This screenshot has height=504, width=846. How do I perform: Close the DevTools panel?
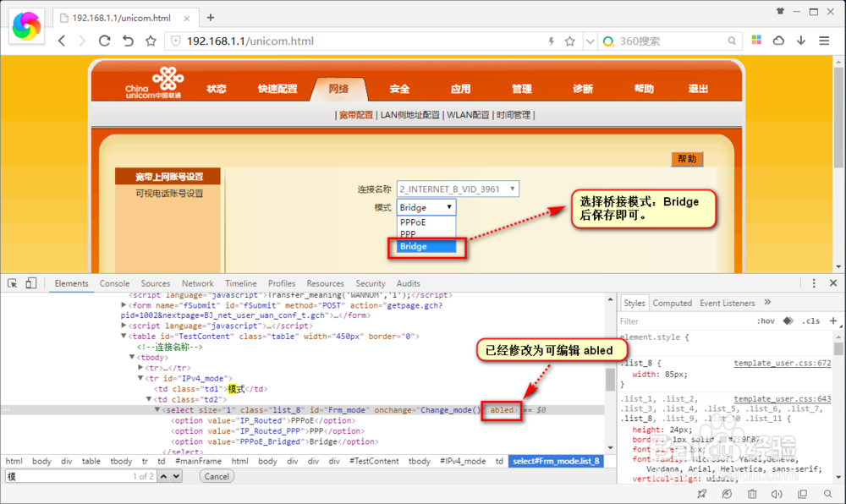(833, 283)
